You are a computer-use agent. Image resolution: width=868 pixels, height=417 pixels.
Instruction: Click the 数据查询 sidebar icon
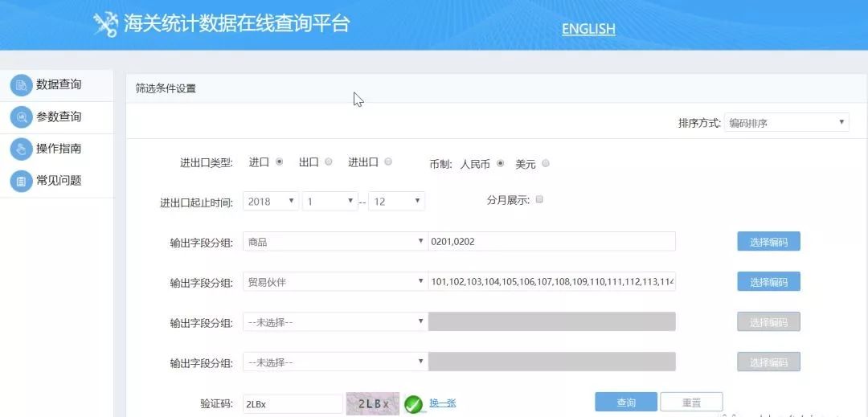click(22, 85)
